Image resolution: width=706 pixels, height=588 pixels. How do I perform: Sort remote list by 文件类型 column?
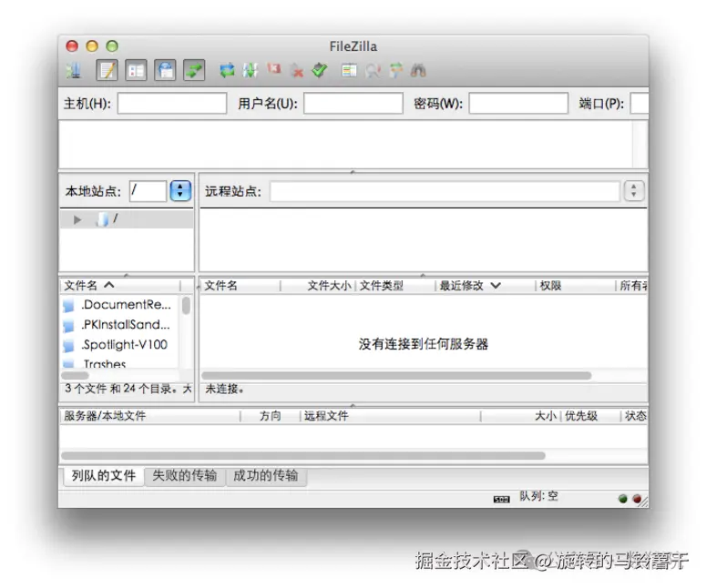pyautogui.click(x=395, y=286)
